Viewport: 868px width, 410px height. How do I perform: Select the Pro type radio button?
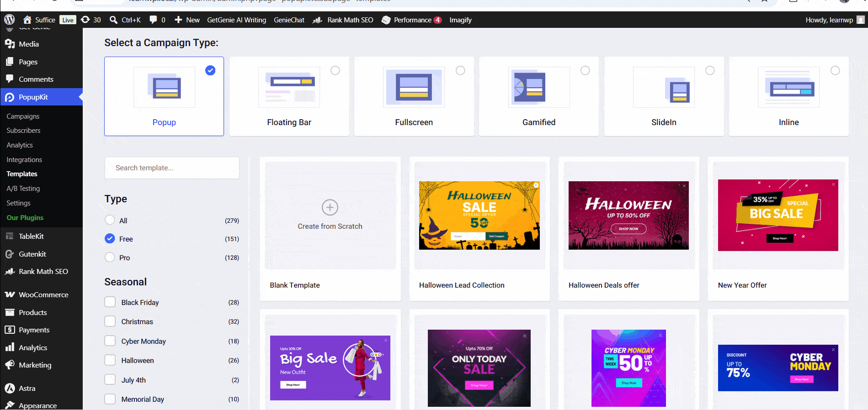point(110,257)
